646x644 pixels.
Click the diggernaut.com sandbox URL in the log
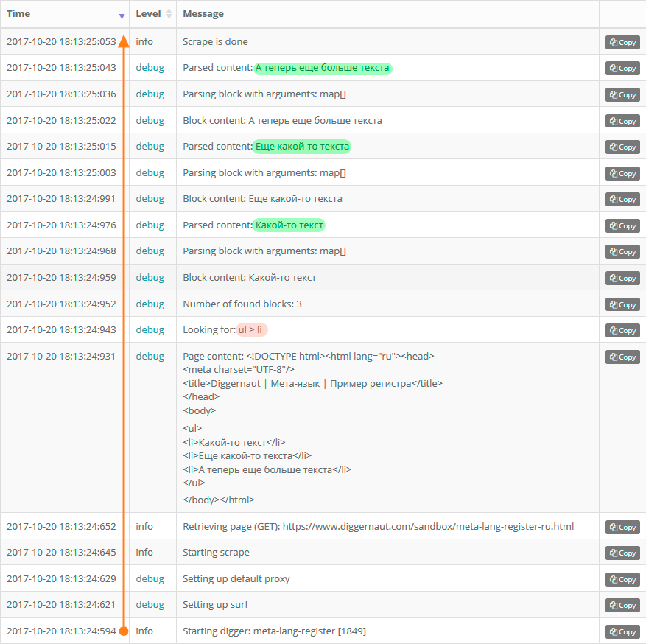coord(428,526)
